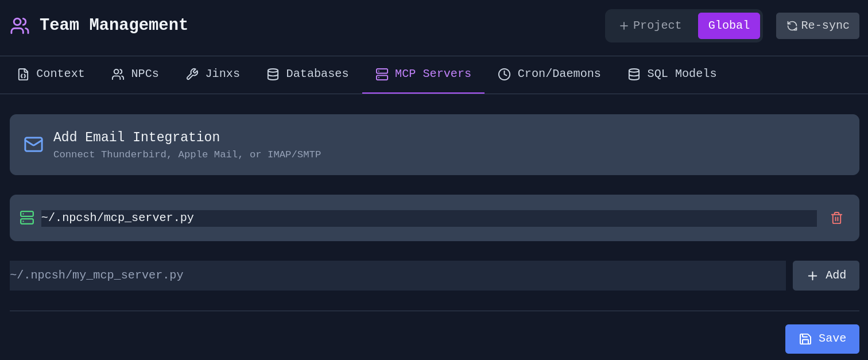Click the plus icon inside the Add button

[x=813, y=276]
